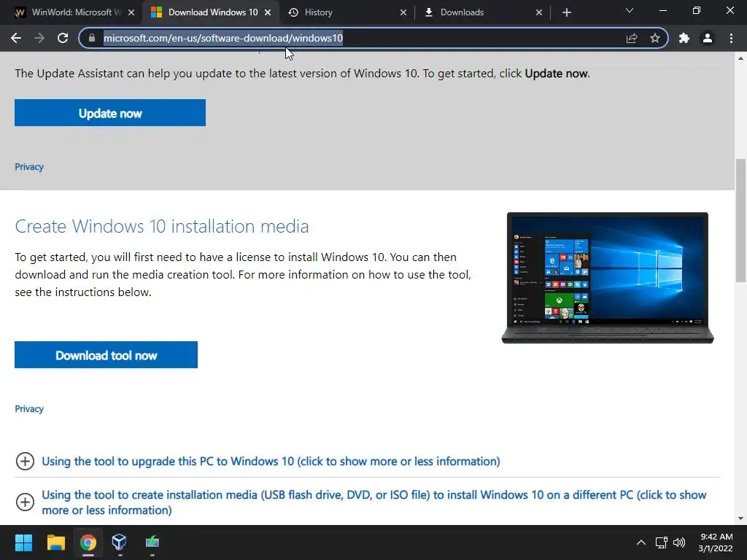Click the Download tool now button
The width and height of the screenshot is (747, 560).
(106, 355)
